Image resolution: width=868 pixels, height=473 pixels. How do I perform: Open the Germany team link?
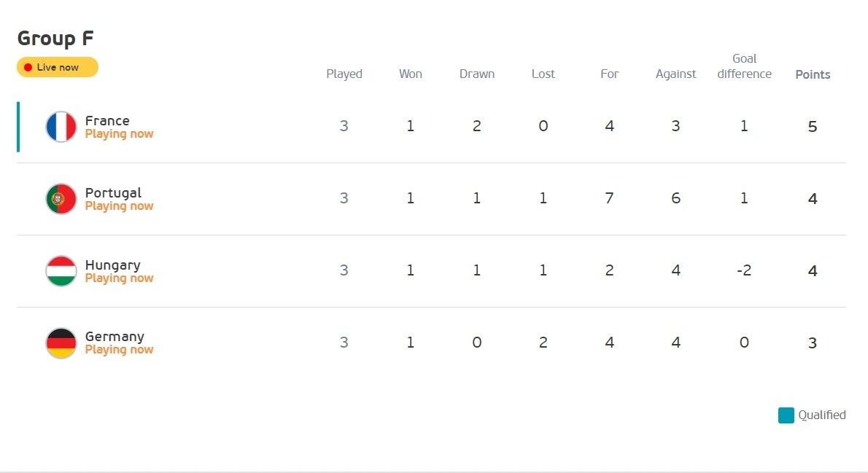(115, 337)
